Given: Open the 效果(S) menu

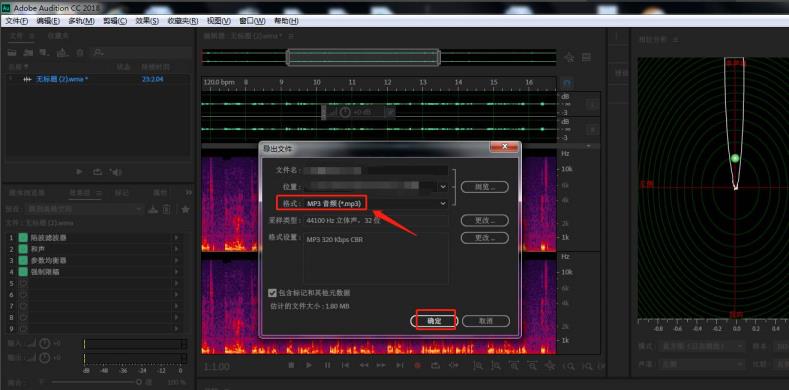Looking at the screenshot, I should pos(147,21).
